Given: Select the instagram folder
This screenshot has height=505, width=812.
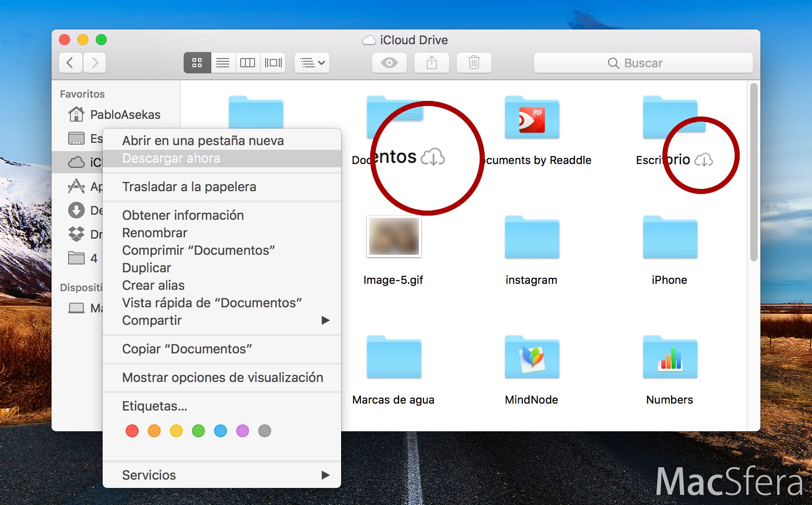Looking at the screenshot, I should (x=532, y=237).
